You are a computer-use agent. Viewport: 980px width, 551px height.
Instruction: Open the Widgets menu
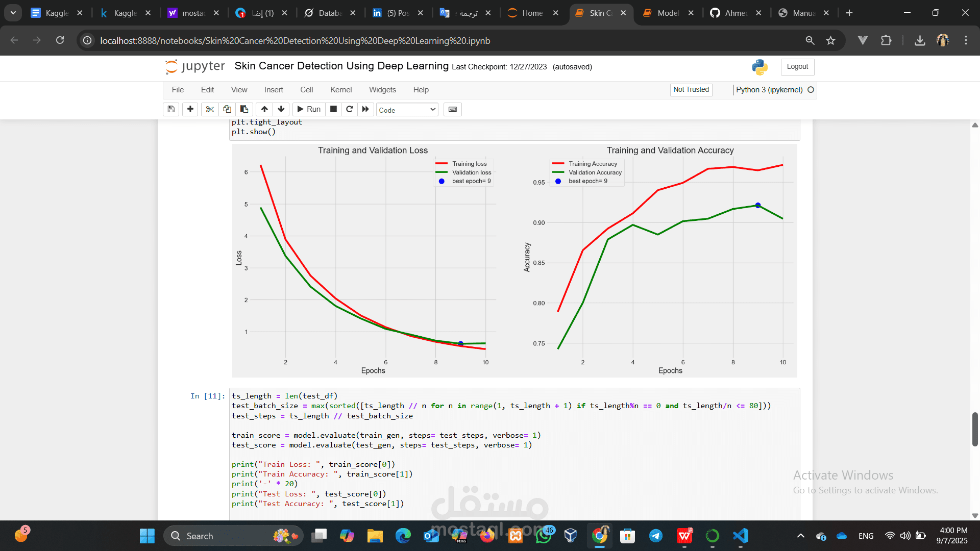(382, 90)
